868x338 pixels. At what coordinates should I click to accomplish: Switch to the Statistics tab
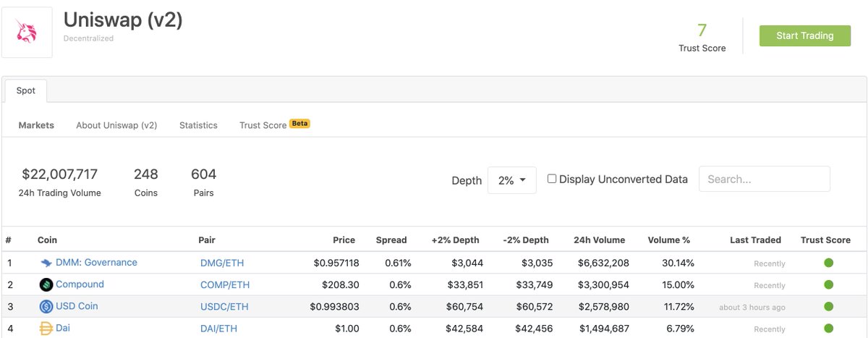click(x=198, y=125)
